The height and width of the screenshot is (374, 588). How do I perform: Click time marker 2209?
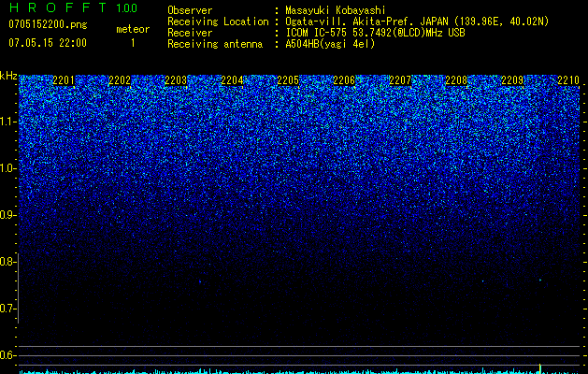coord(512,80)
